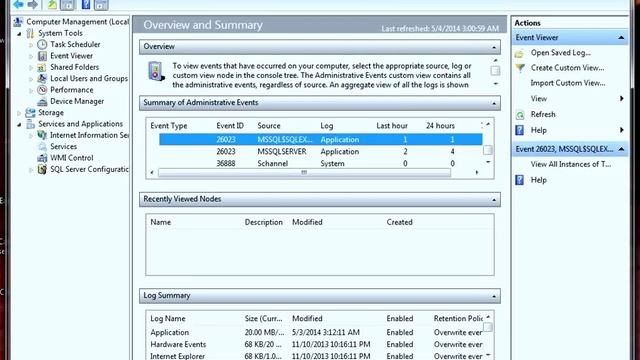The width and height of the screenshot is (640, 360).
Task: Select Device Manager in the tree
Action: (77, 101)
